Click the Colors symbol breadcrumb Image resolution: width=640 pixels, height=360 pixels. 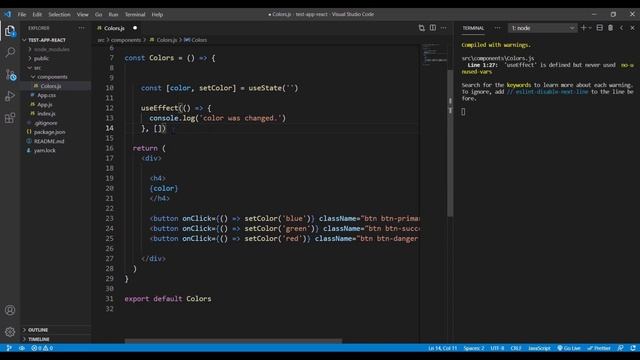click(195, 40)
